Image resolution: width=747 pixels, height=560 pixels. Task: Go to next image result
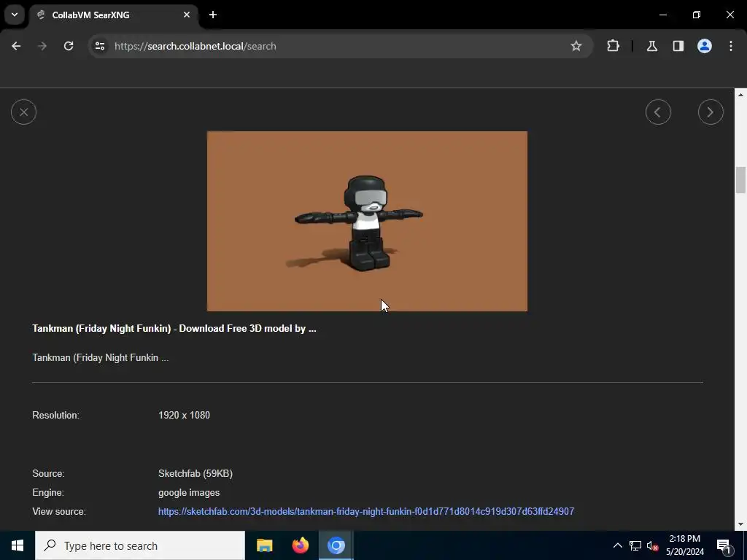tap(711, 112)
